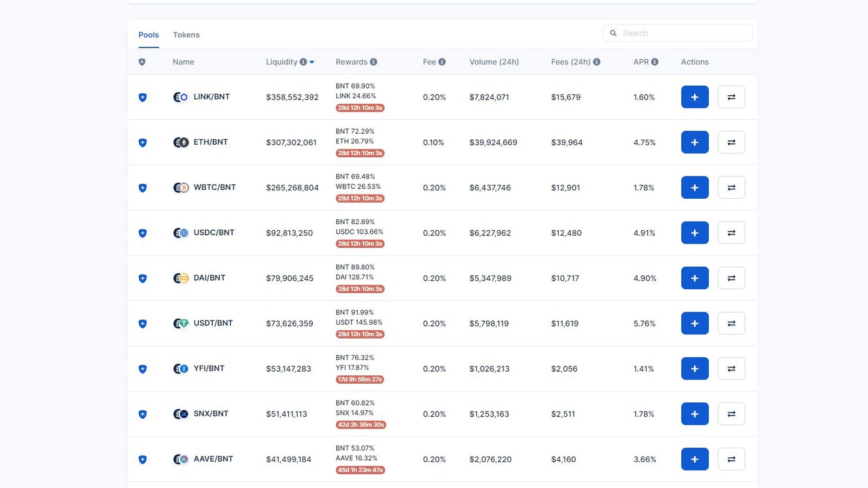Open the DAI/BNT pool name
868x488 pixels.
pyautogui.click(x=209, y=278)
